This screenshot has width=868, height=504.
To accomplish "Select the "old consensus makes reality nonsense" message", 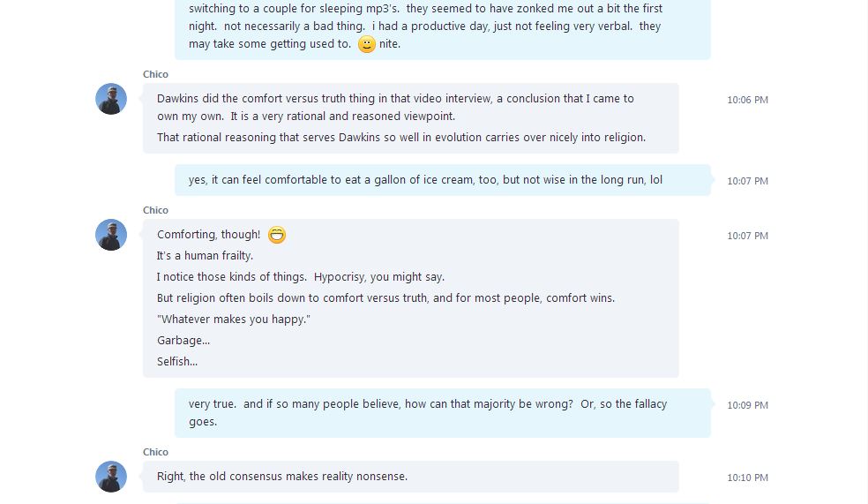I will click(x=282, y=477).
